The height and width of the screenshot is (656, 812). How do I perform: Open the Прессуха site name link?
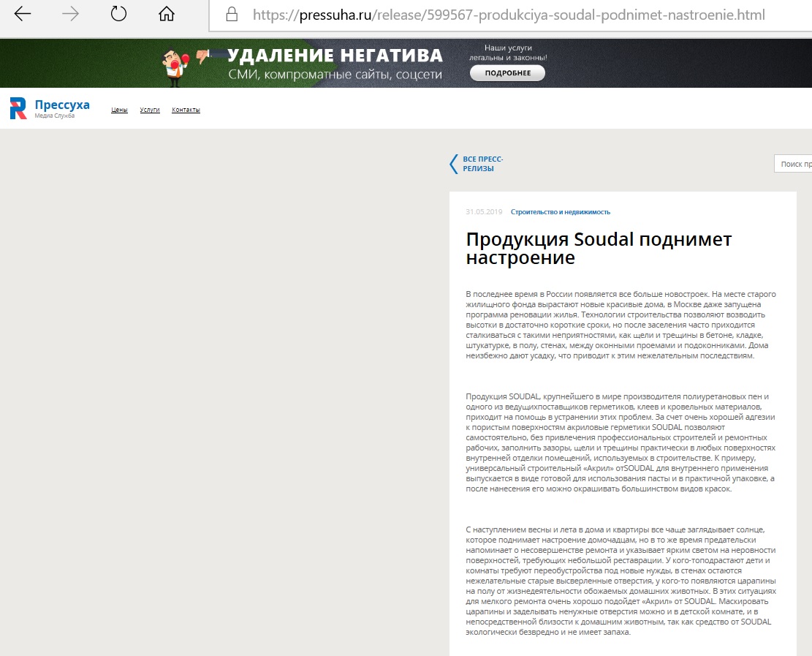click(62, 105)
